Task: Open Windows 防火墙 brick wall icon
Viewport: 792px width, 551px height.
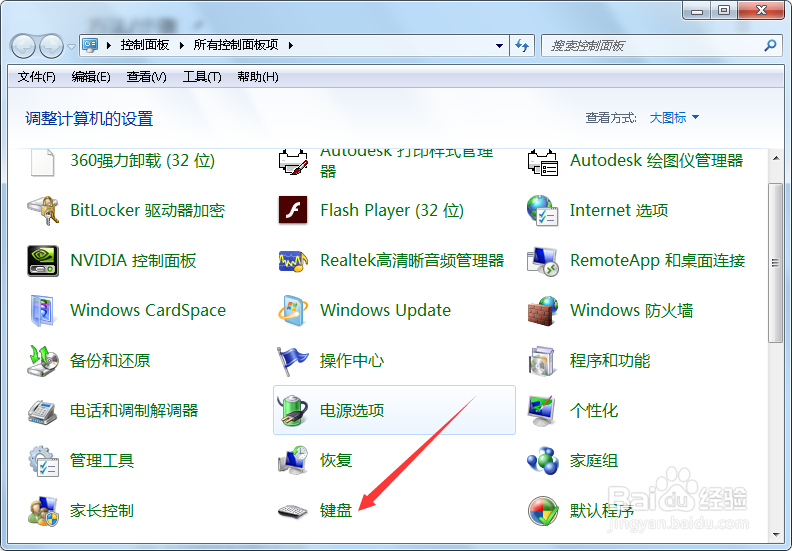Action: click(542, 311)
